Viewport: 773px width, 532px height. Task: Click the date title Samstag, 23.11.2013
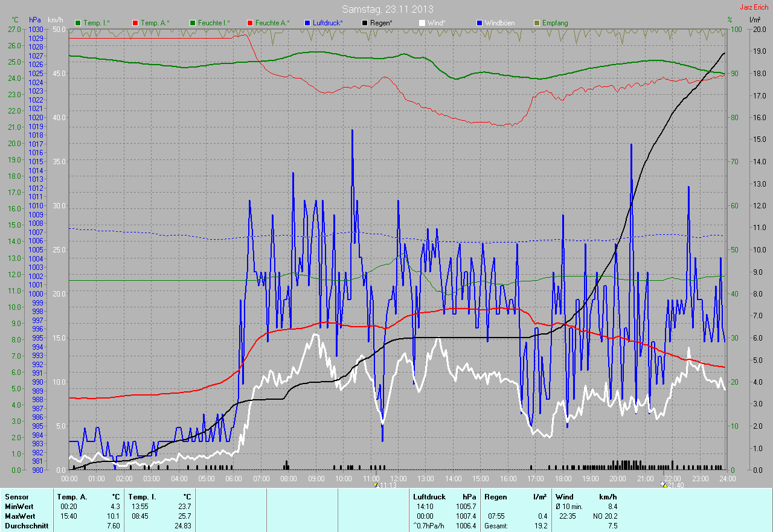point(387,9)
